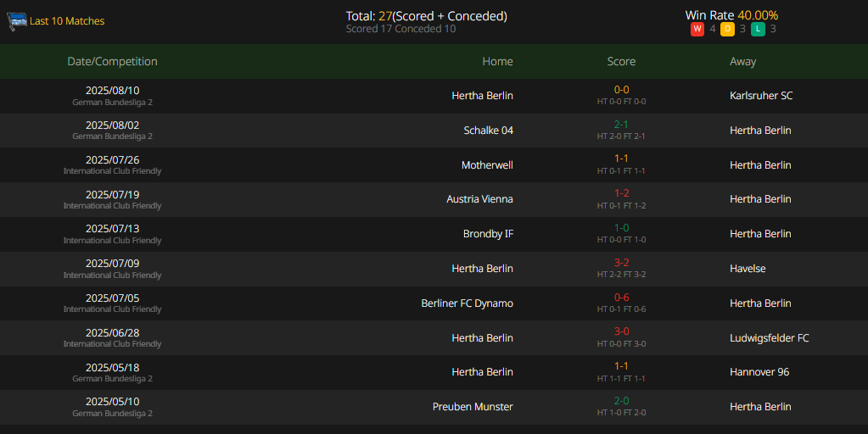Click the red W wins badge
Screen dimensions: 868x434
point(697,29)
